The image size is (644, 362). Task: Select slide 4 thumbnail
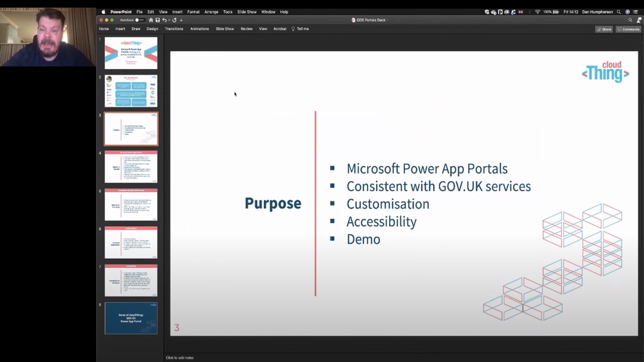[x=131, y=167]
